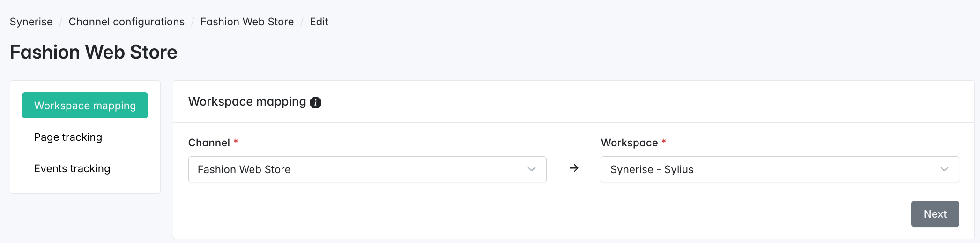
Task: Open the Events tracking tab
Action: coord(72,168)
